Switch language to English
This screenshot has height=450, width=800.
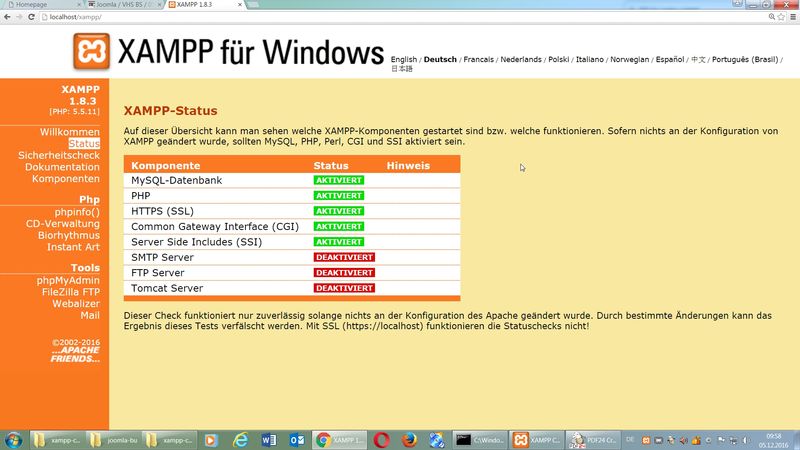[404, 60]
